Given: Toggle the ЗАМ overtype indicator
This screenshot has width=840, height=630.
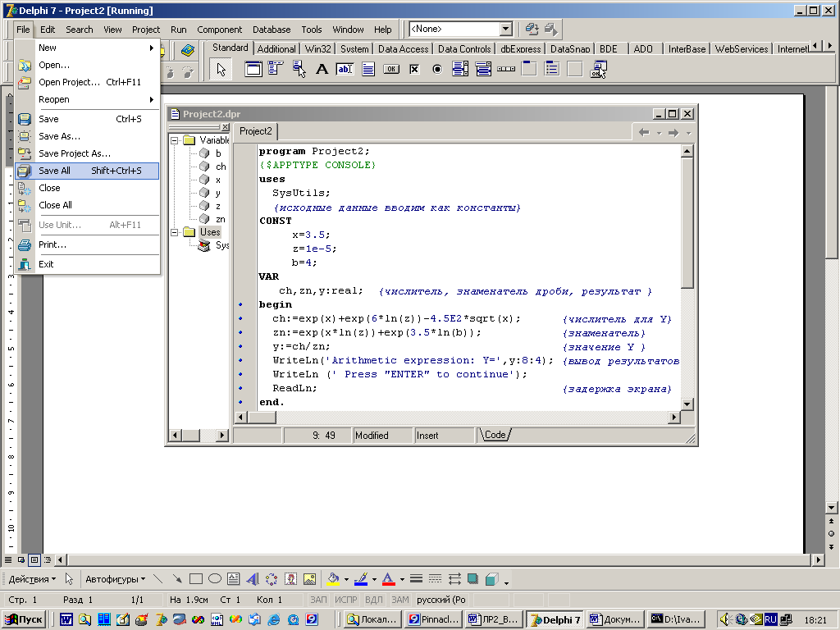Looking at the screenshot, I should tap(400, 600).
